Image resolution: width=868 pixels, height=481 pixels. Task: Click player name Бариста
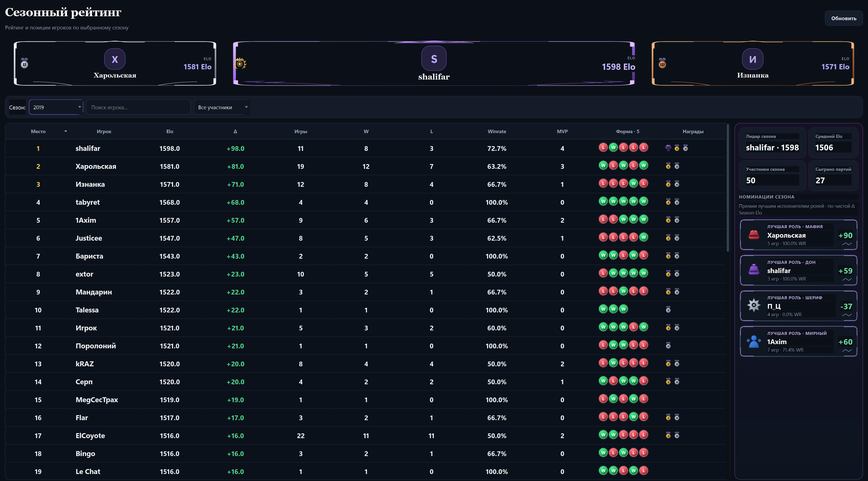(89, 256)
